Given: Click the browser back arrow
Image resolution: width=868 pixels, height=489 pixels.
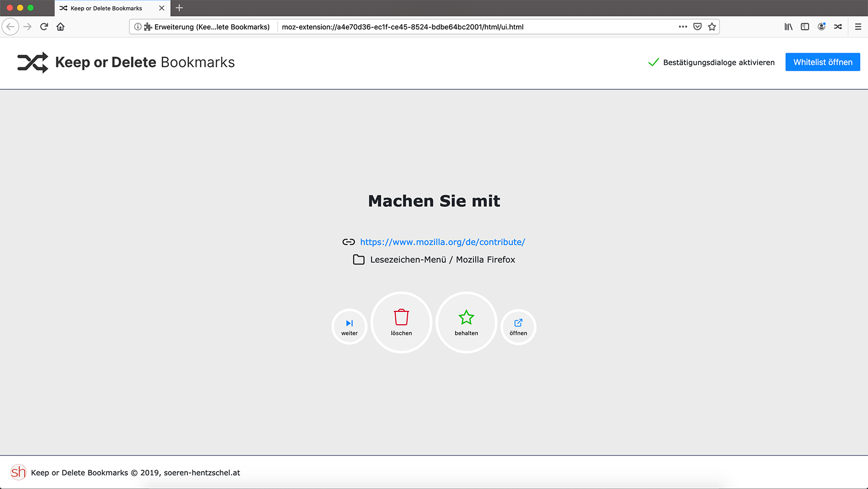Looking at the screenshot, I should (x=10, y=26).
